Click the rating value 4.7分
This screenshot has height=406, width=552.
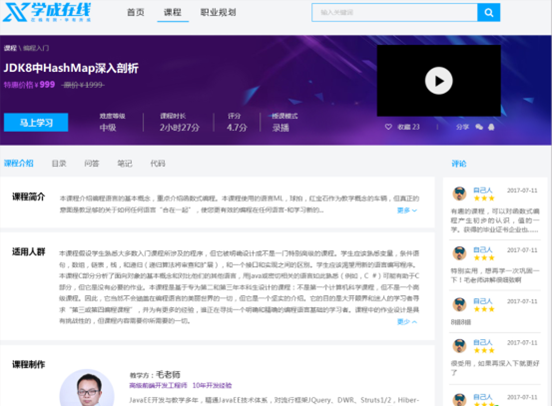point(237,127)
